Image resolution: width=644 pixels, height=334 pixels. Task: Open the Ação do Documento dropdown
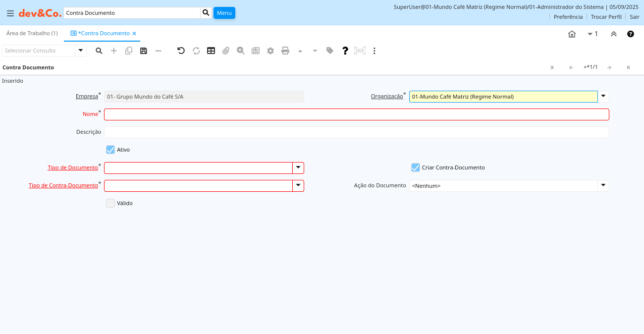coord(603,186)
